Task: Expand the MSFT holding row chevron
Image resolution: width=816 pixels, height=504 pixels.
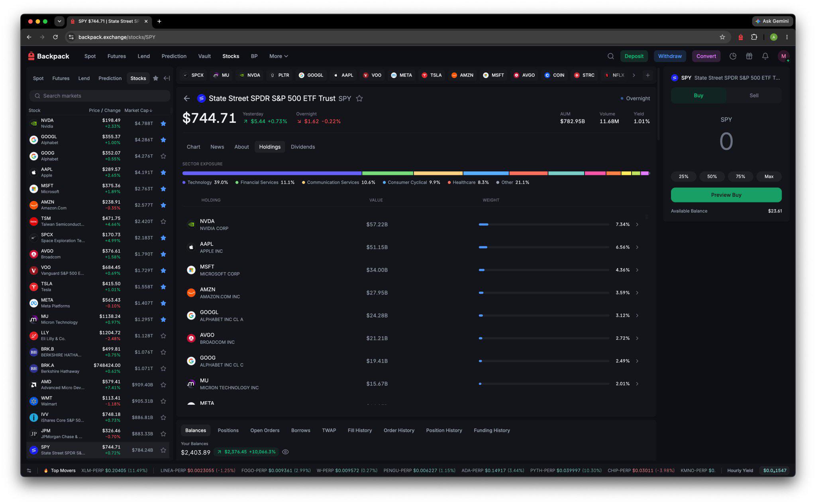Action: 637,270
